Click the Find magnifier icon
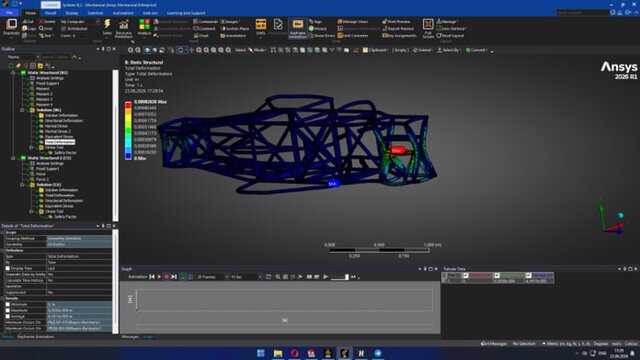The width and height of the screenshot is (640, 360). pyautogui.click(x=41, y=29)
